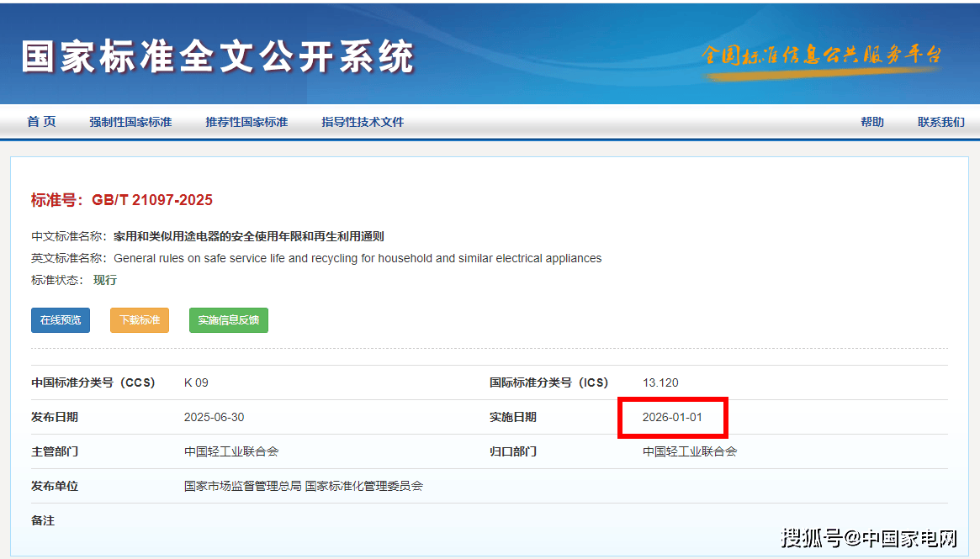Click the ICS value 13.120

[660, 382]
